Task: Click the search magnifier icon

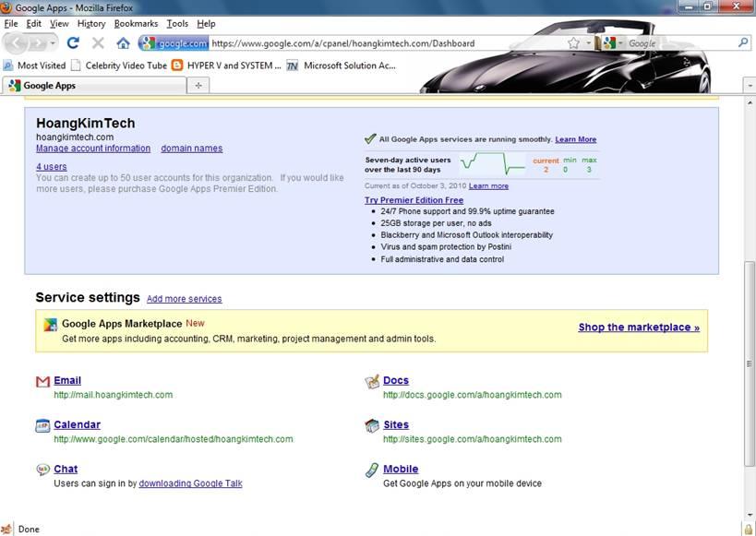Action: [743, 43]
